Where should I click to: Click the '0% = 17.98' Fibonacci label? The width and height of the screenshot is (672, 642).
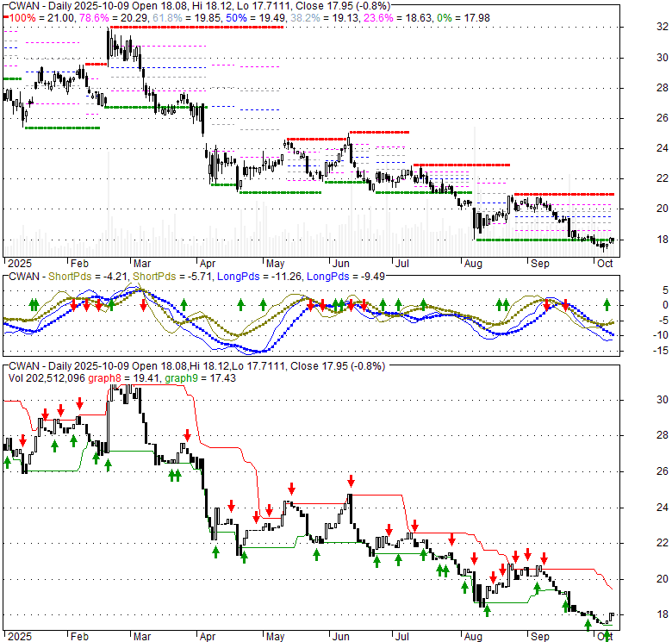pyautogui.click(x=464, y=18)
